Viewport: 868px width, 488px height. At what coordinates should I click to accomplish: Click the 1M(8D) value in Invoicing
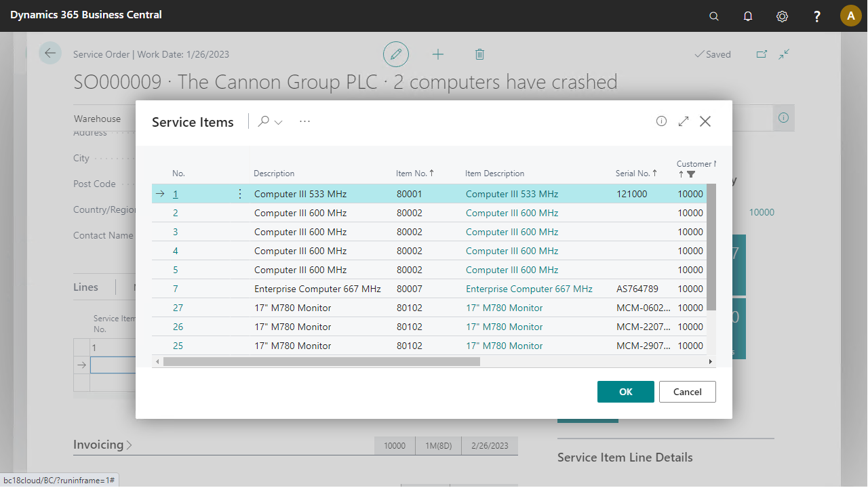point(438,445)
